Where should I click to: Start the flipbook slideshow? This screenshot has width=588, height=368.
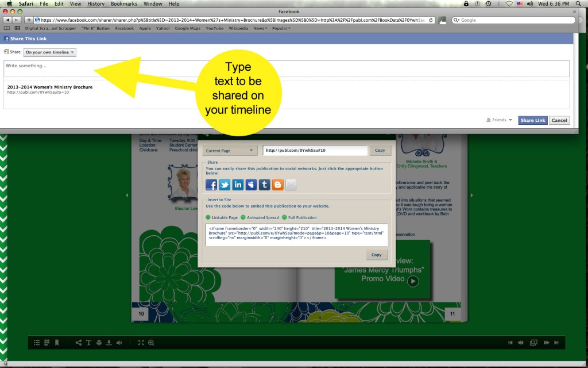(533, 343)
